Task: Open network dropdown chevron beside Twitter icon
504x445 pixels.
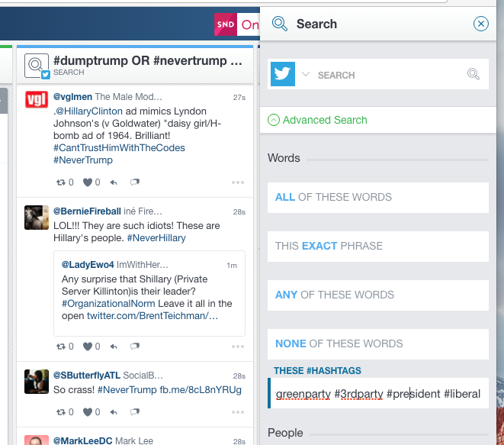Action: point(305,74)
